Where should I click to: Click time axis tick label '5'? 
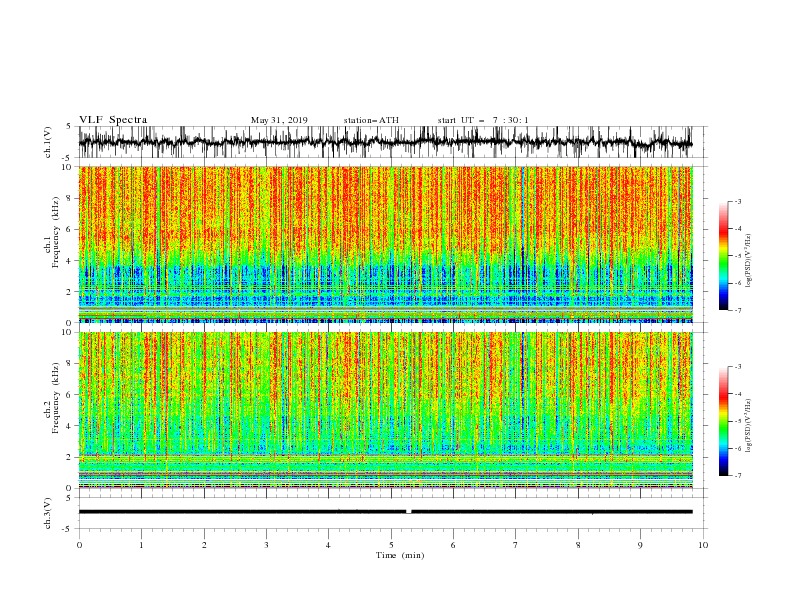click(x=391, y=545)
